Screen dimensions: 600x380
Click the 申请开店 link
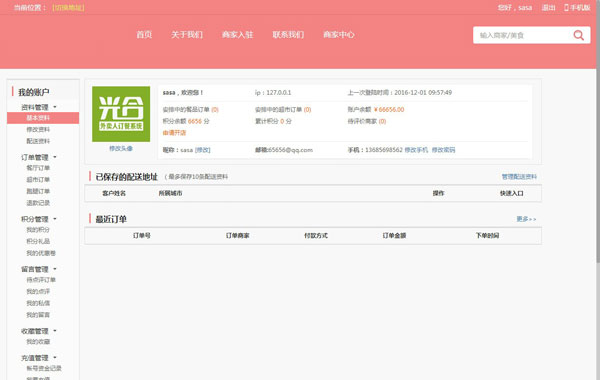[x=174, y=133]
